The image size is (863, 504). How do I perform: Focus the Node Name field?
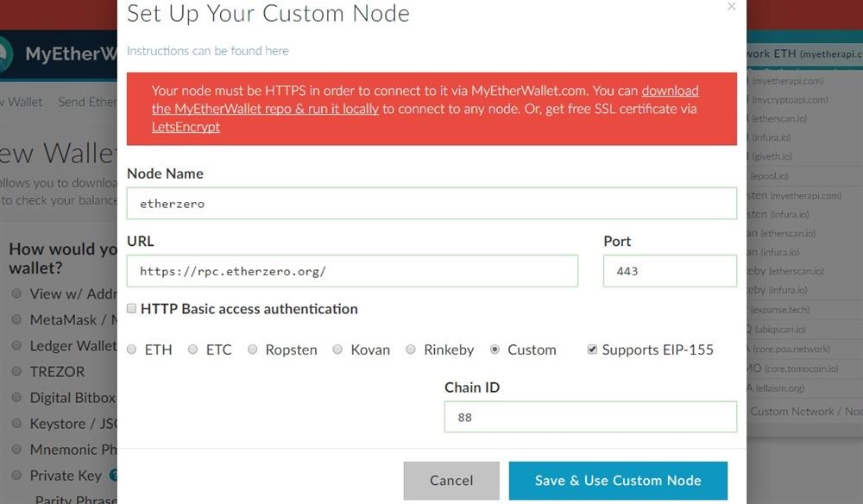(x=431, y=204)
